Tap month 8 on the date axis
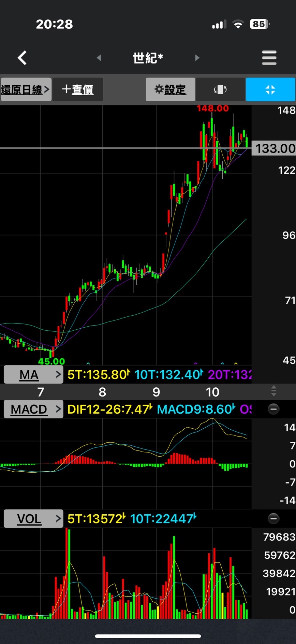This screenshot has width=296, height=644. [x=102, y=392]
